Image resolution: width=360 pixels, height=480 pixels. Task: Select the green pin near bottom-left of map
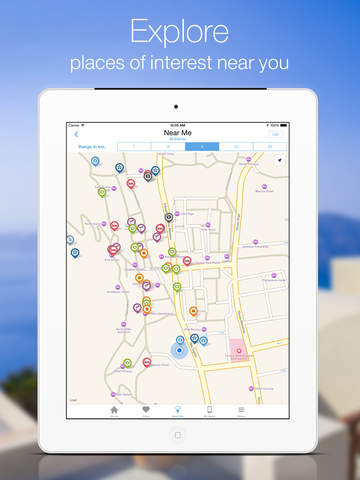click(x=127, y=363)
